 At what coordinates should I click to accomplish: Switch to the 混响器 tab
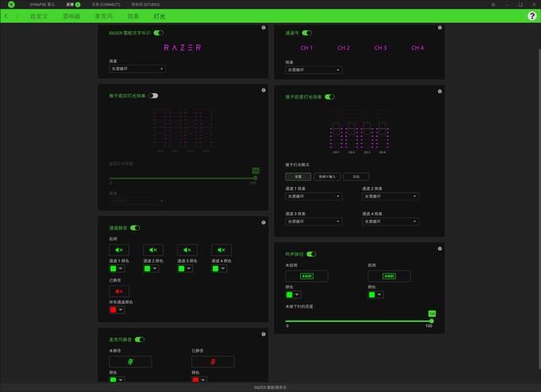tap(71, 16)
